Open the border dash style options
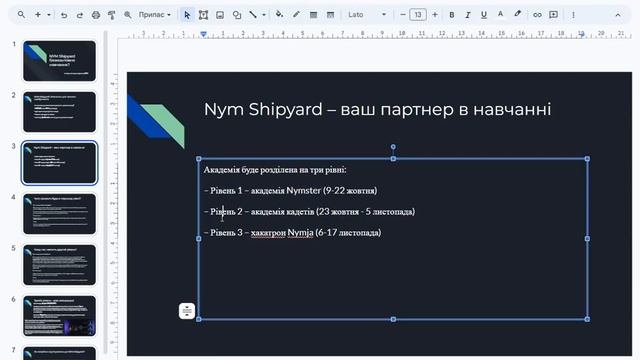 [x=331, y=15]
